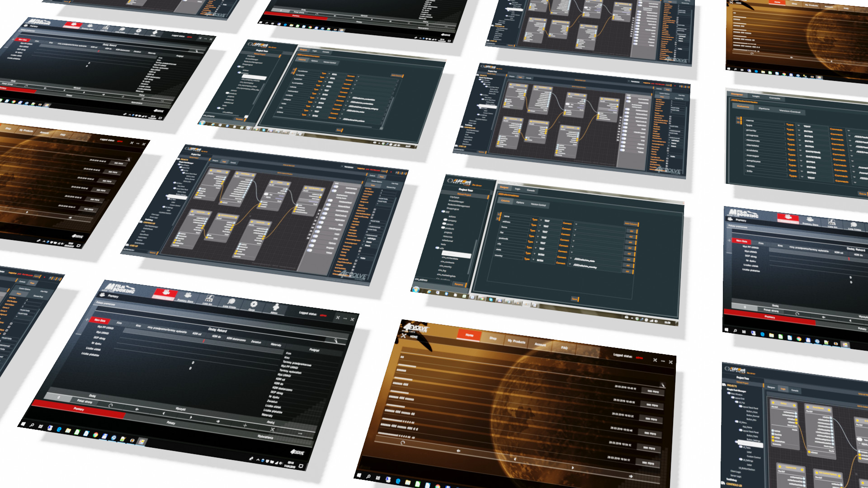Open Opcje gear icon in largest Film Booking window
This screenshot has height=488, width=868.
click(x=254, y=305)
